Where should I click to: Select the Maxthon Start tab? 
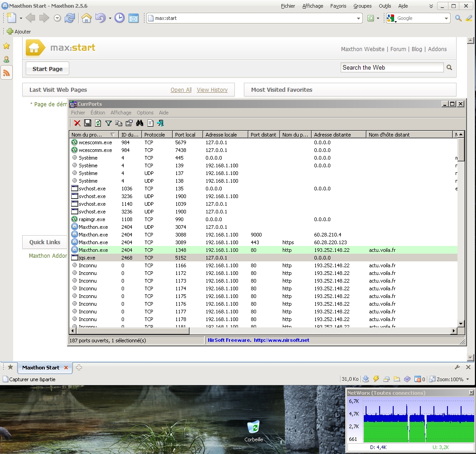coord(45,368)
